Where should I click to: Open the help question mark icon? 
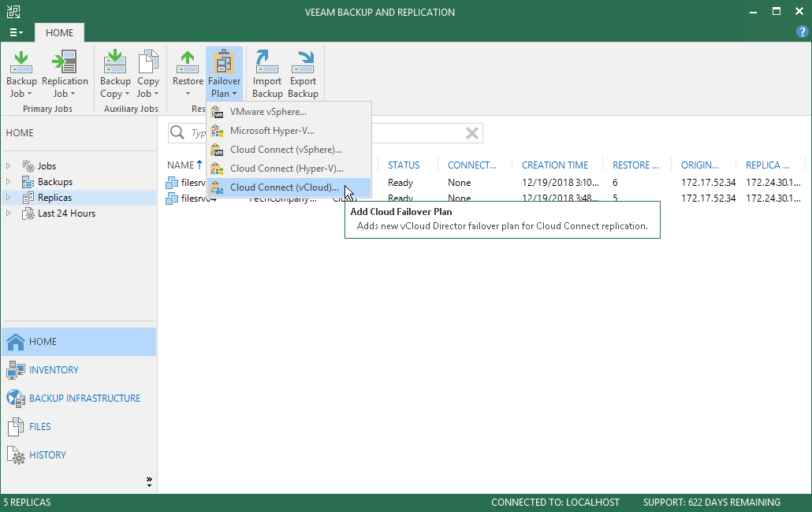[802, 32]
